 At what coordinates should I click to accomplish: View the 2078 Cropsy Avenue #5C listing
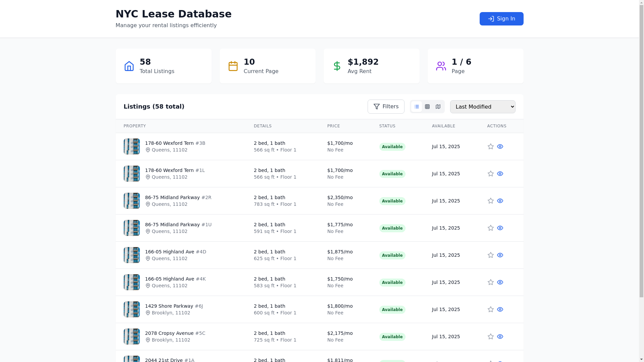[x=500, y=337]
